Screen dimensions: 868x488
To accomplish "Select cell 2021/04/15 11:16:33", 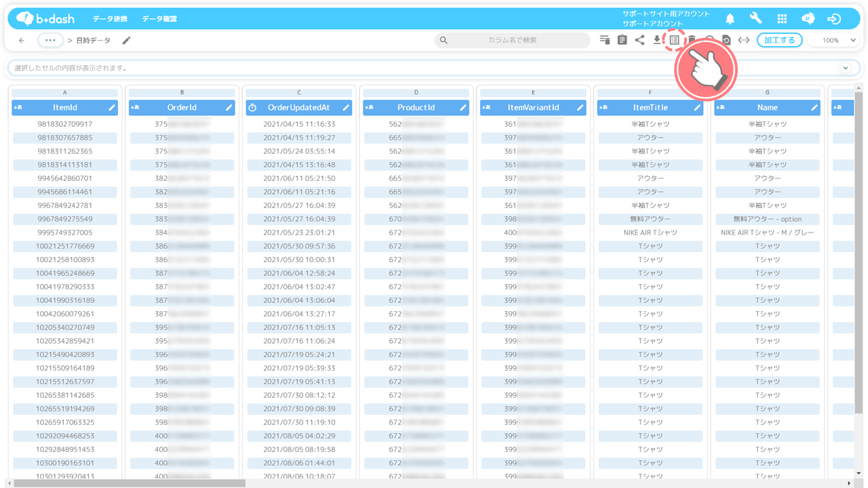I will (x=298, y=125).
